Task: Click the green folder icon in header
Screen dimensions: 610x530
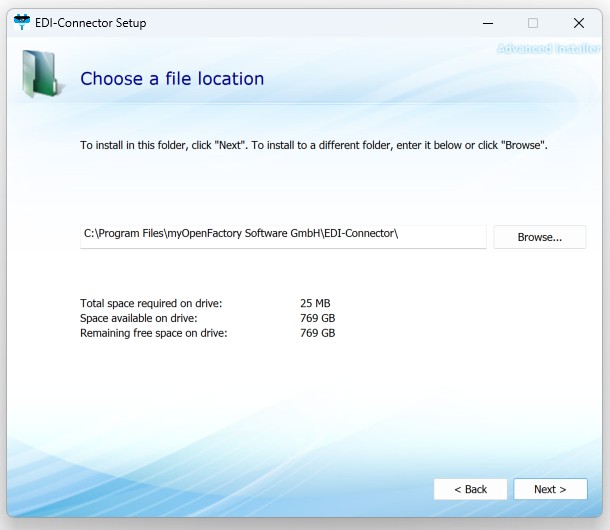Action: (39, 76)
